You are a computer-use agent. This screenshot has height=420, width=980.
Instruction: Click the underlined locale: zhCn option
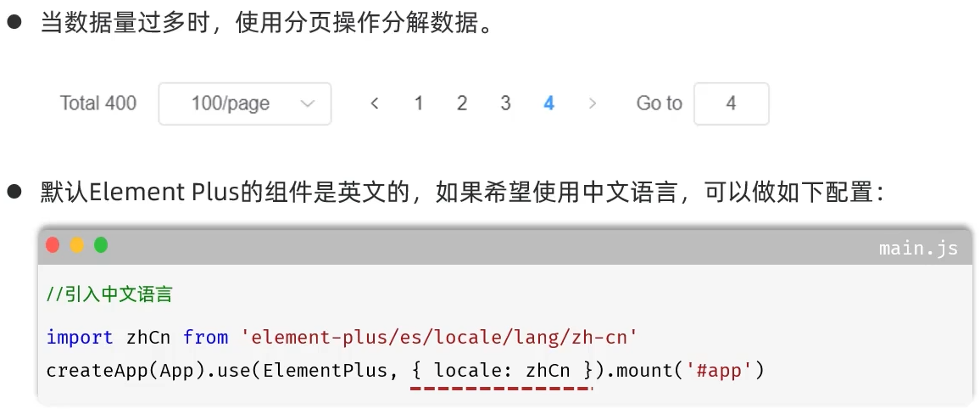502,371
